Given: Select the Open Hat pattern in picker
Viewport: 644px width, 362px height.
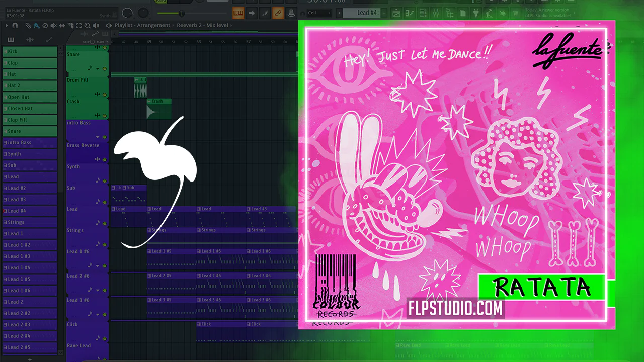Looking at the screenshot, I should point(30,97).
